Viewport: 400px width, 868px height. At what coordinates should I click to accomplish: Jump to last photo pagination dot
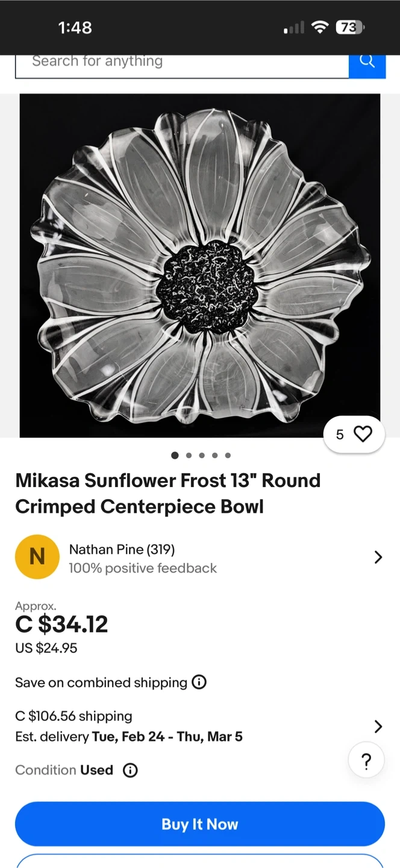[228, 456]
